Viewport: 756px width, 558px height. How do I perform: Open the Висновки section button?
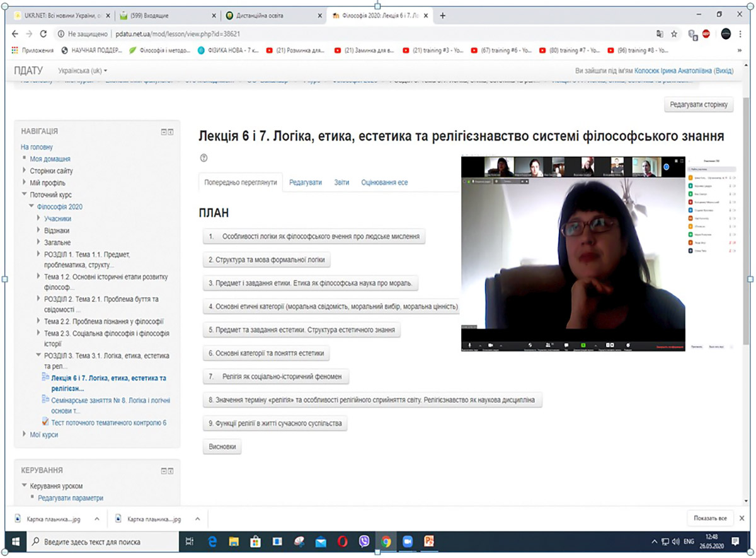coord(222,447)
